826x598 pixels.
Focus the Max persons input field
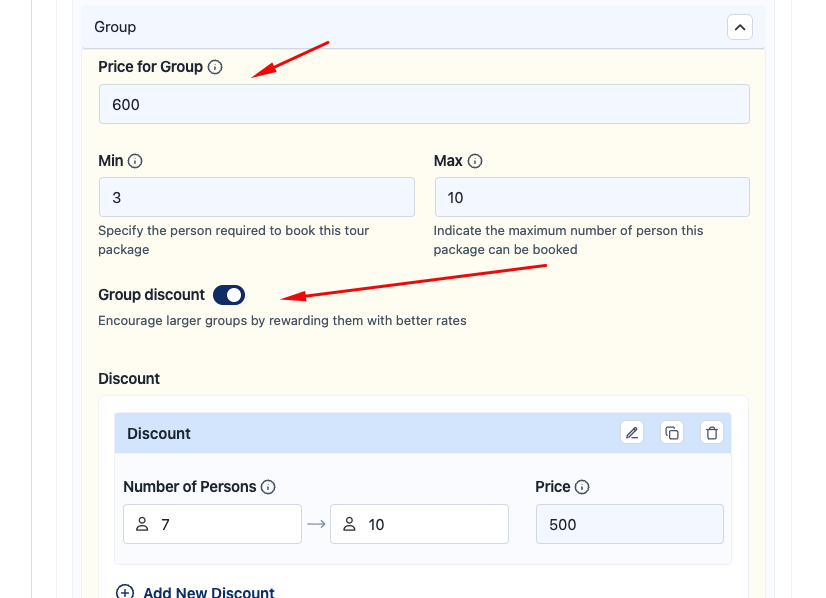(592, 198)
